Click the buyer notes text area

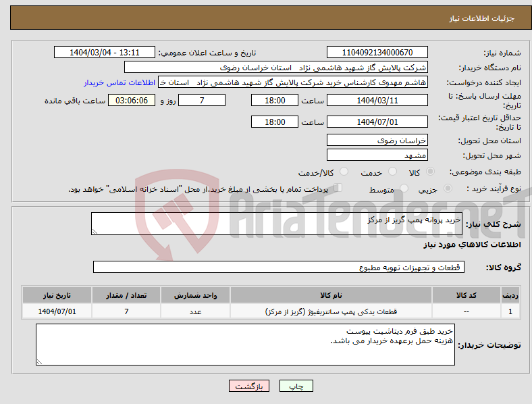(245, 345)
